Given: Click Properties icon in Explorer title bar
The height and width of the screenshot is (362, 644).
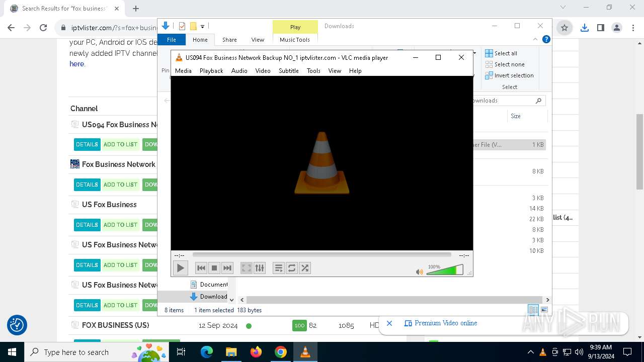Looking at the screenshot, I should (x=182, y=26).
